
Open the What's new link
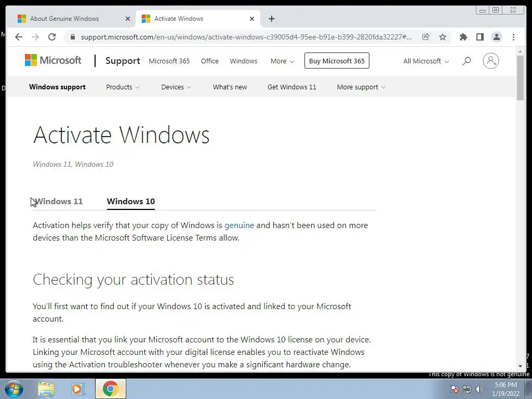click(230, 87)
